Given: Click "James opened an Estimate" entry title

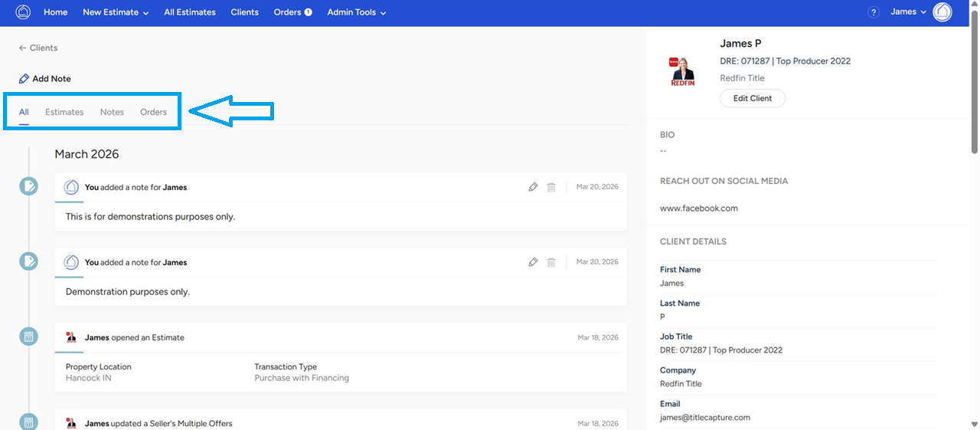Looking at the screenshot, I should coord(135,337).
